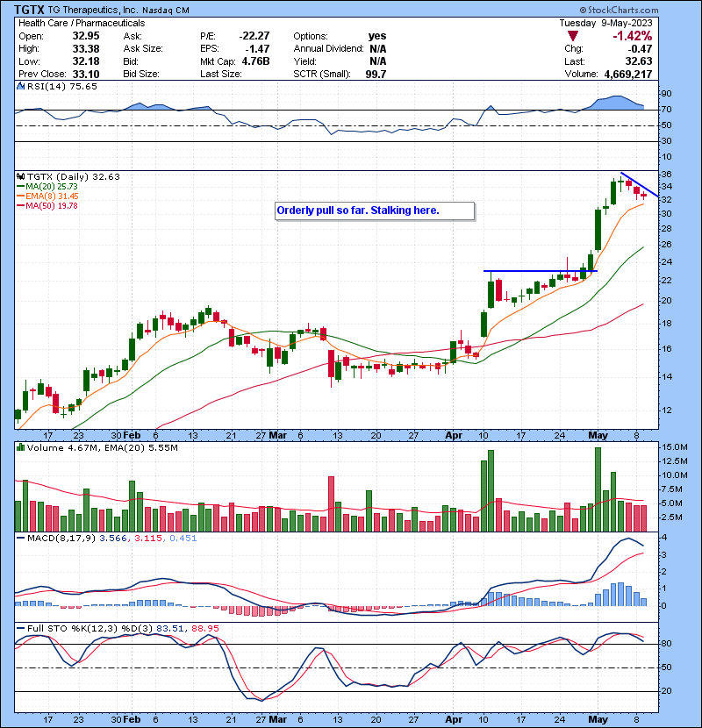Click the Mar month label under the price chart
The image size is (702, 728).
[x=278, y=435]
